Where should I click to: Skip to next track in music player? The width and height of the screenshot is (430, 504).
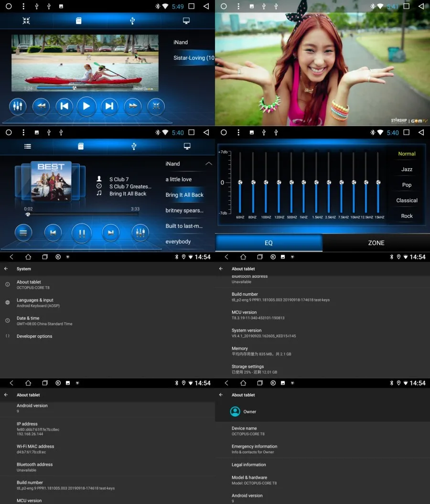(110, 233)
